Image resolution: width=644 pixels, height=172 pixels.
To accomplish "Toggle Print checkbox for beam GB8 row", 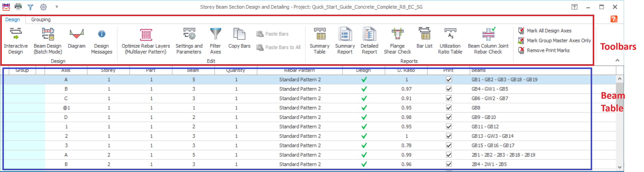I will pyautogui.click(x=449, y=108).
